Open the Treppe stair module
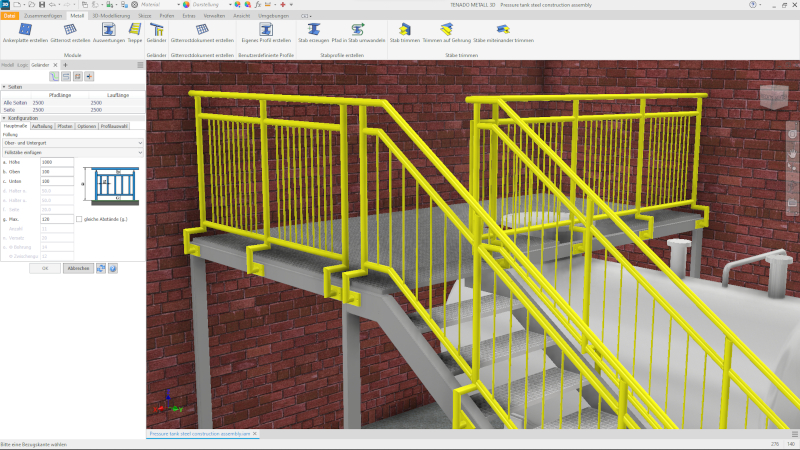 pos(135,30)
